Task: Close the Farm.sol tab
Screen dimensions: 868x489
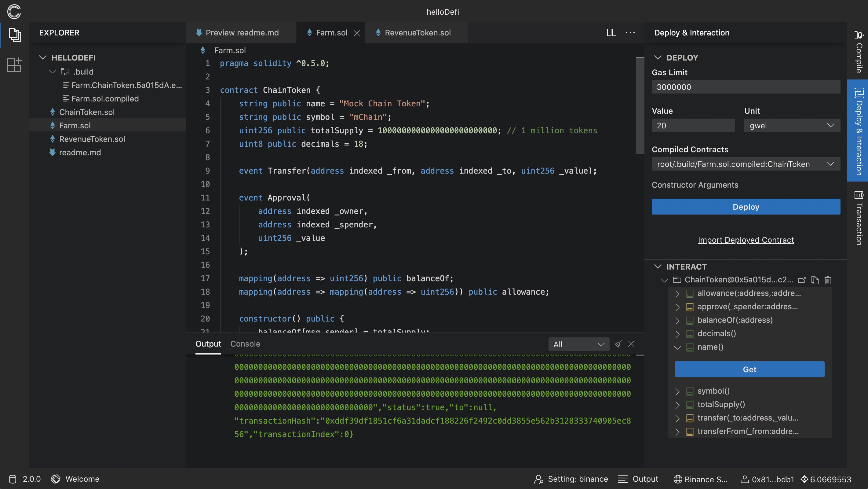Action: click(357, 33)
